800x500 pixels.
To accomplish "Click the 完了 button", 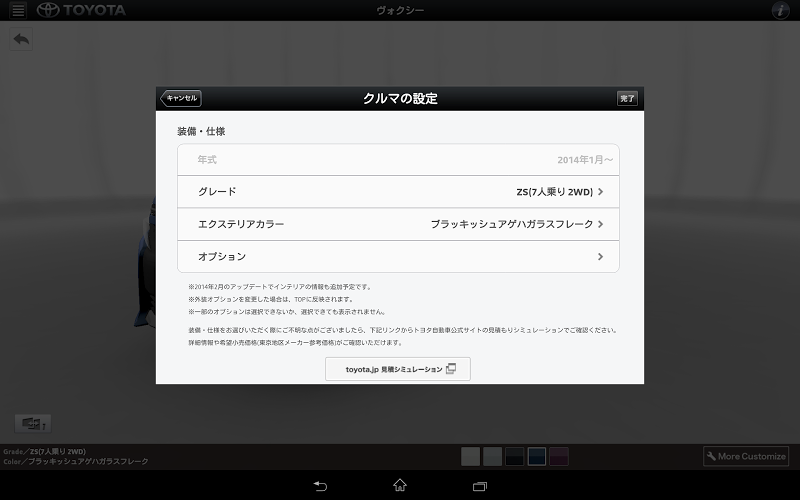I will point(627,98).
